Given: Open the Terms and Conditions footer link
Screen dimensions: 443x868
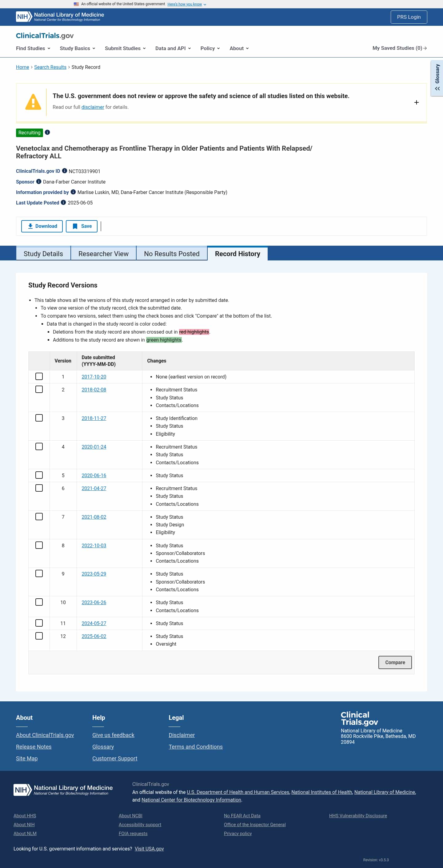Looking at the screenshot, I should (196, 747).
